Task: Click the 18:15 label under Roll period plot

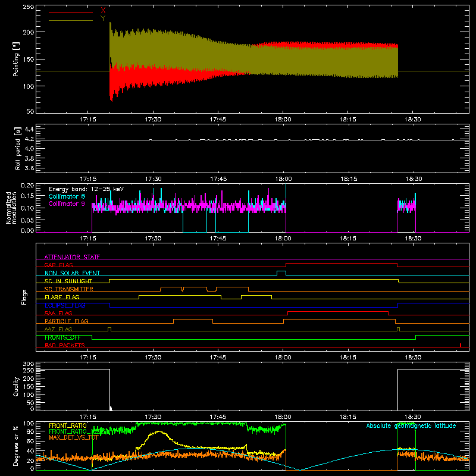Action: [x=348, y=179]
